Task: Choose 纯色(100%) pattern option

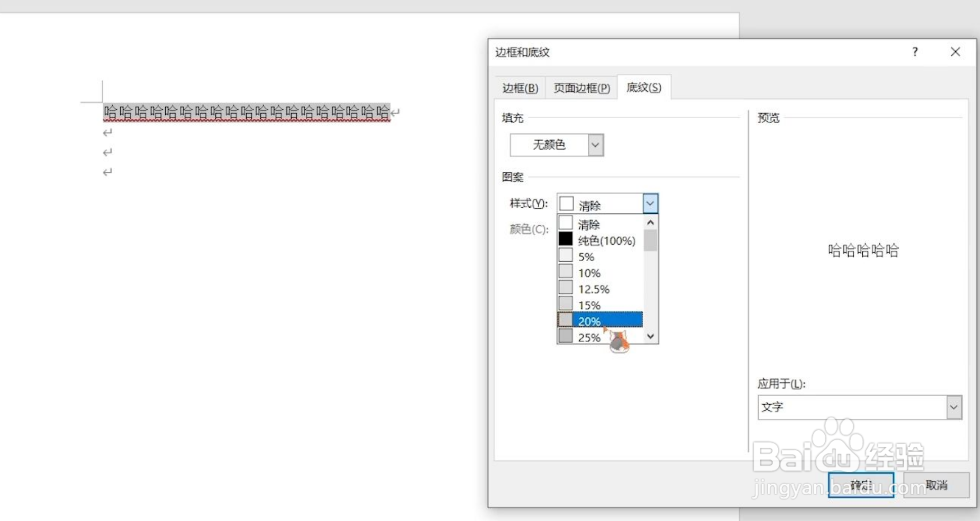Action: 600,240
